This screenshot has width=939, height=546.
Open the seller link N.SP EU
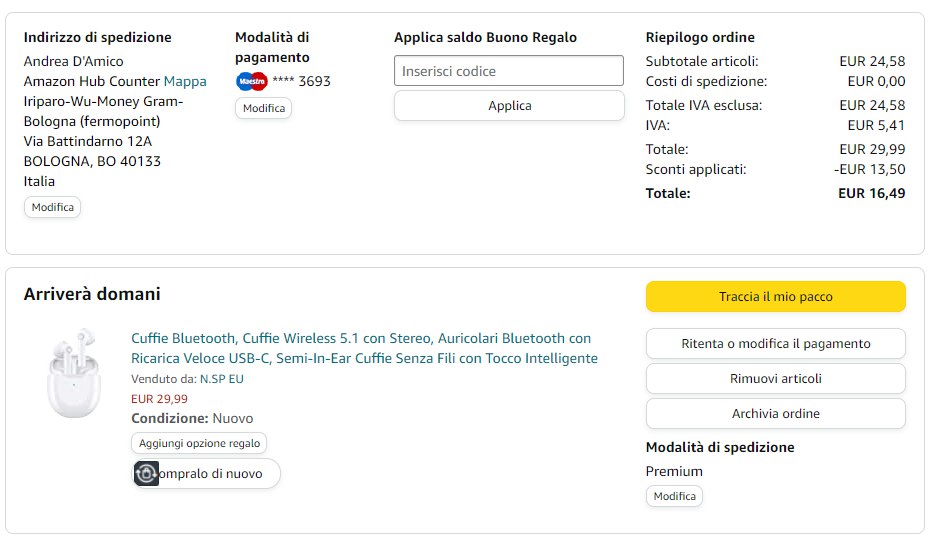220,379
